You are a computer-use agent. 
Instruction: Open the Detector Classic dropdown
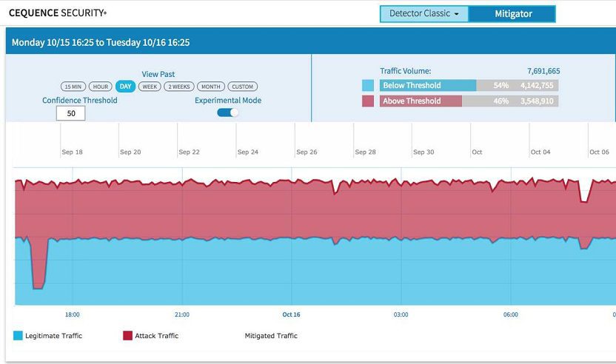pos(424,14)
